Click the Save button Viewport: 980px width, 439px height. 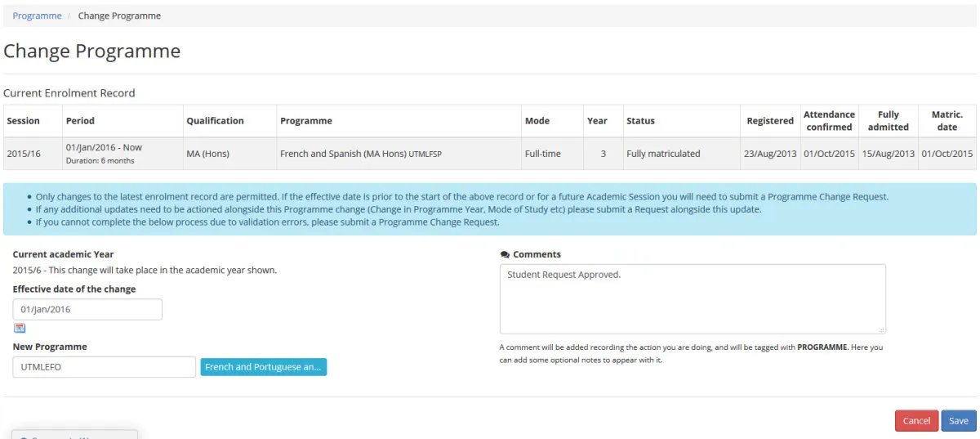tap(959, 420)
